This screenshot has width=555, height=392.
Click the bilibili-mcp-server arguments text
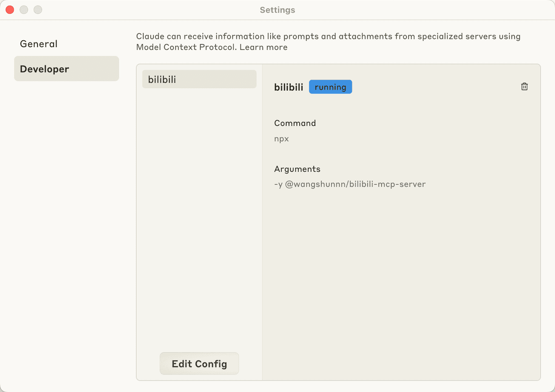pos(350,184)
